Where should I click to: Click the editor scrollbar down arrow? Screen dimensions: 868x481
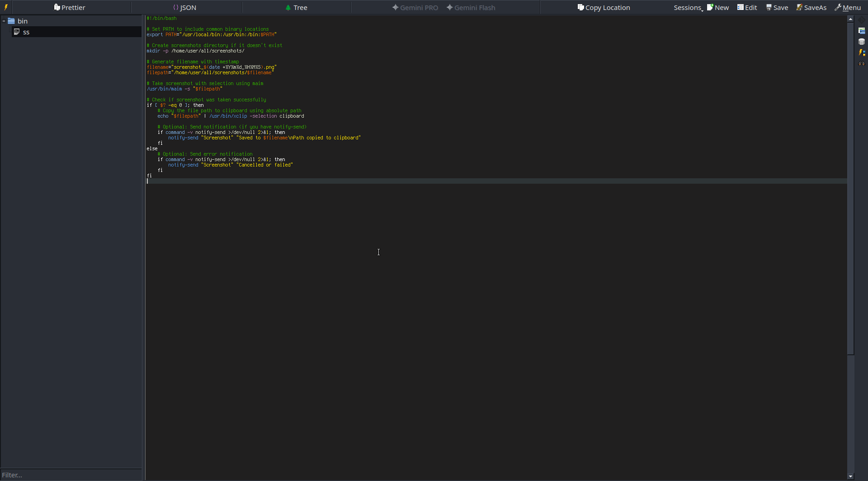click(850, 476)
